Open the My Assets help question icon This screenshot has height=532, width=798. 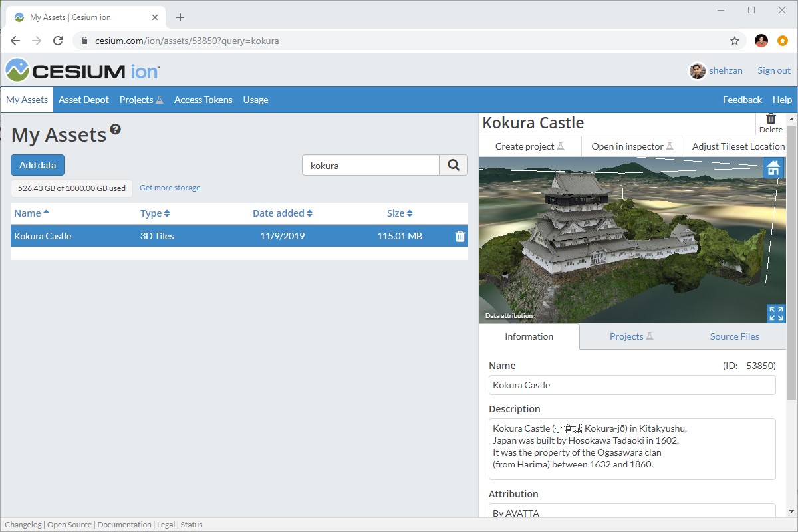[116, 130]
